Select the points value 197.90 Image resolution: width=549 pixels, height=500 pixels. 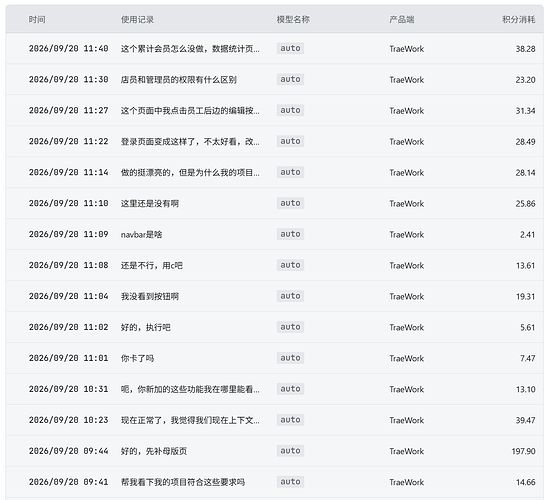coord(523,451)
